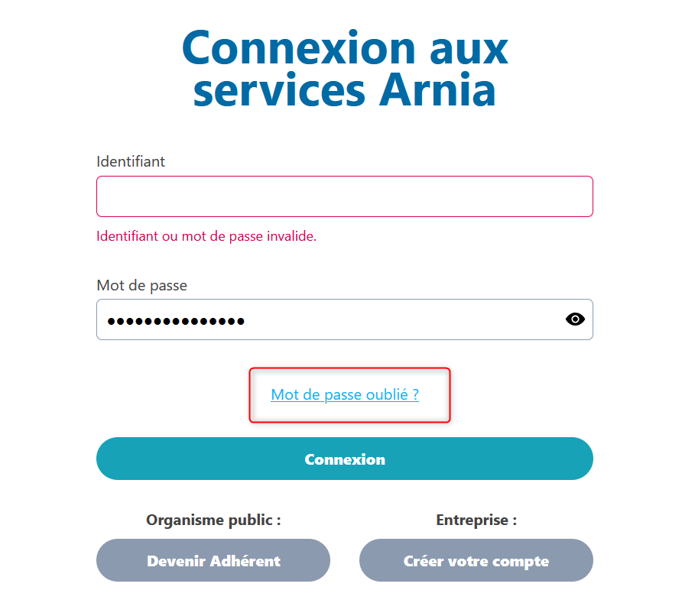695x616 pixels.
Task: Click the word "aux" in the title
Action: (463, 47)
